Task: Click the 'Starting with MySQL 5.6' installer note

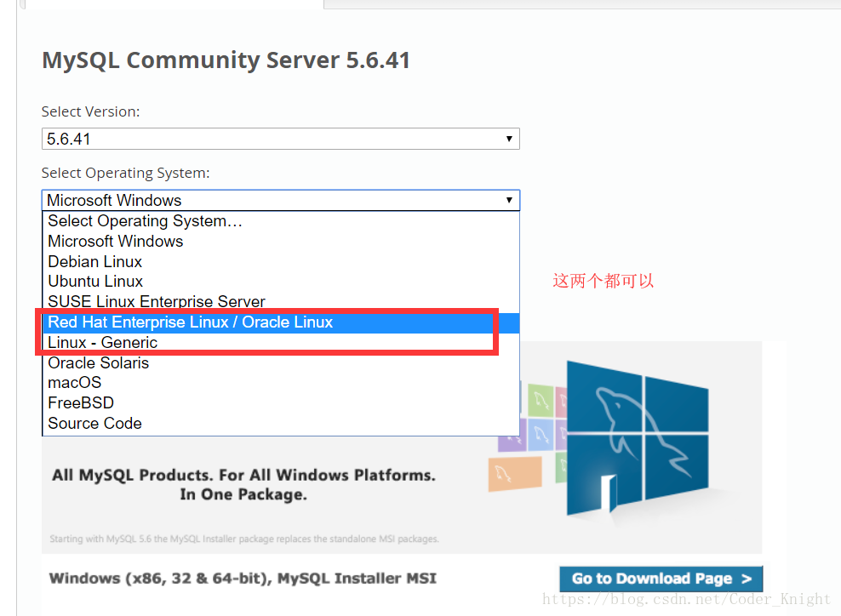Action: pos(244,539)
